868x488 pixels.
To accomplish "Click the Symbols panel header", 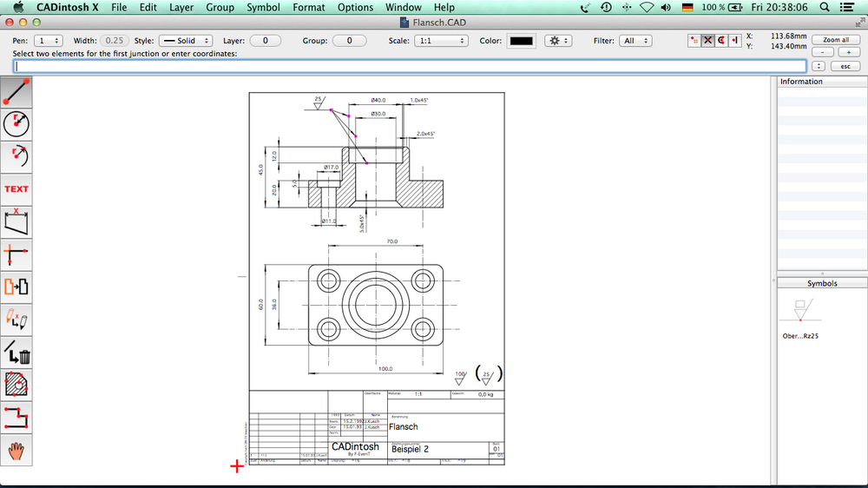I will tap(822, 283).
